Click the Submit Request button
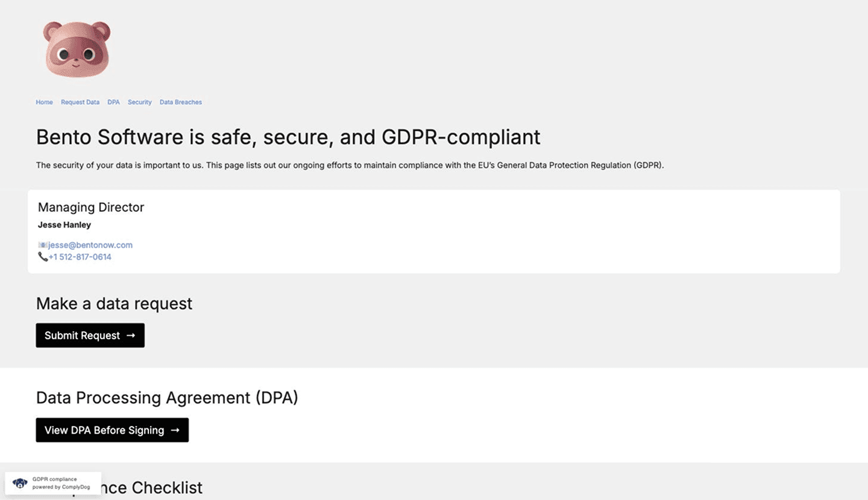 click(x=90, y=336)
